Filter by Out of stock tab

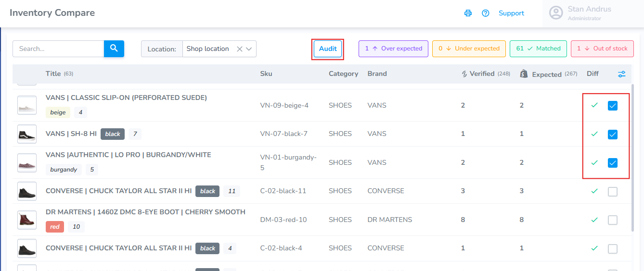click(x=602, y=49)
